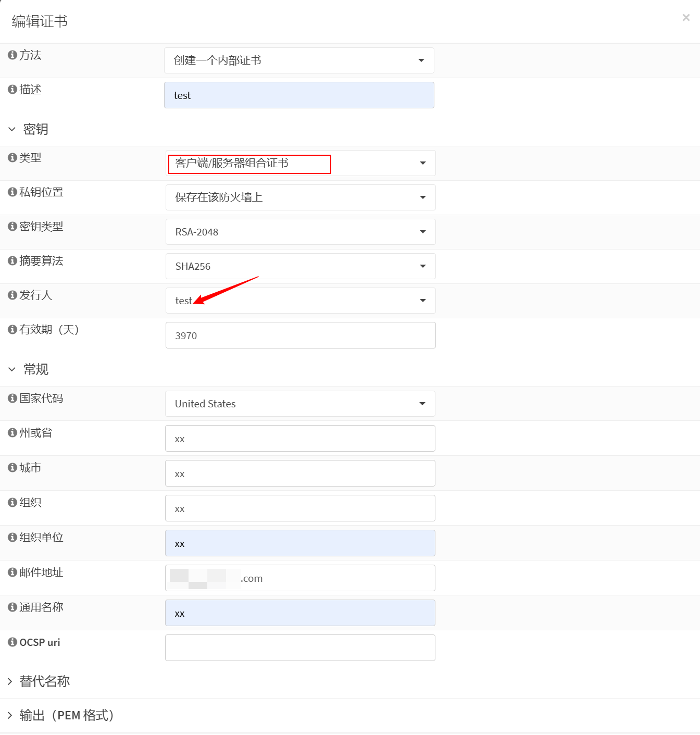
Task: Click the help icon next to 私钥位置
Action: tap(12, 192)
